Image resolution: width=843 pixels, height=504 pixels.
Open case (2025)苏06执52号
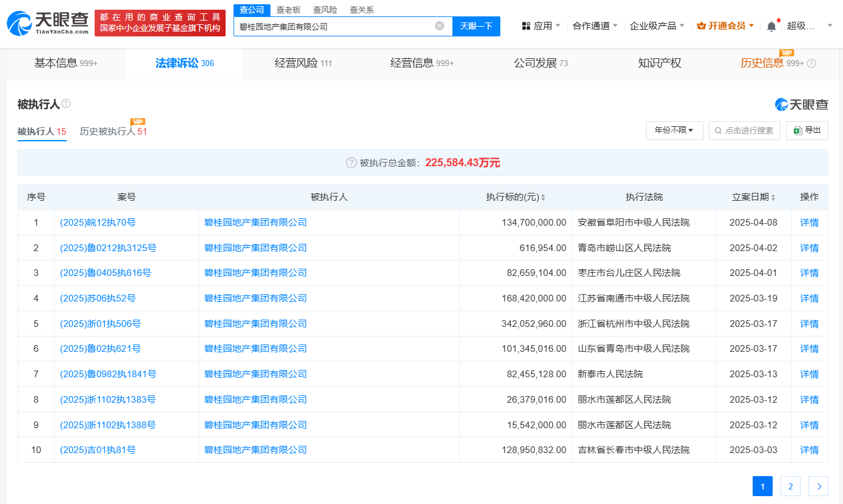pyautogui.click(x=98, y=298)
